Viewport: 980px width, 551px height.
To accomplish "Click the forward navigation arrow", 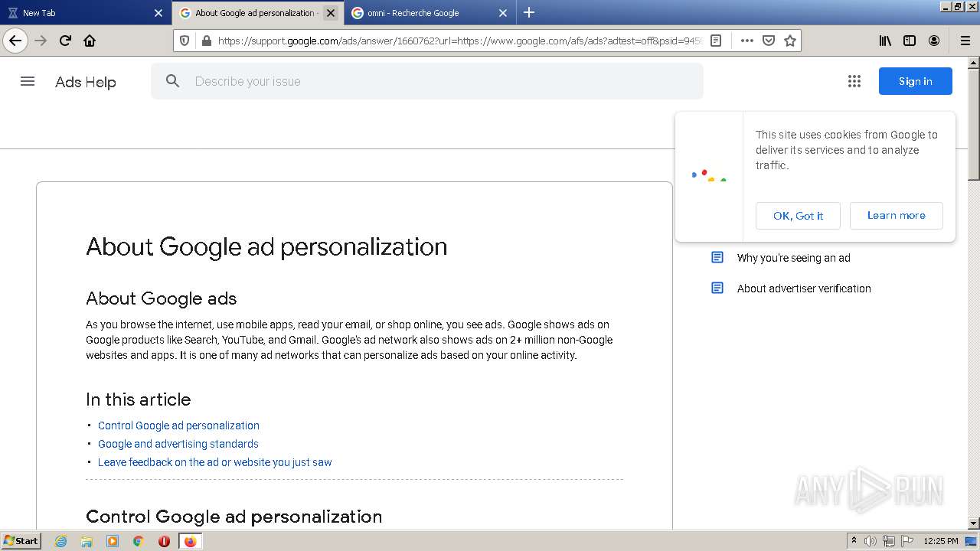I will click(41, 41).
